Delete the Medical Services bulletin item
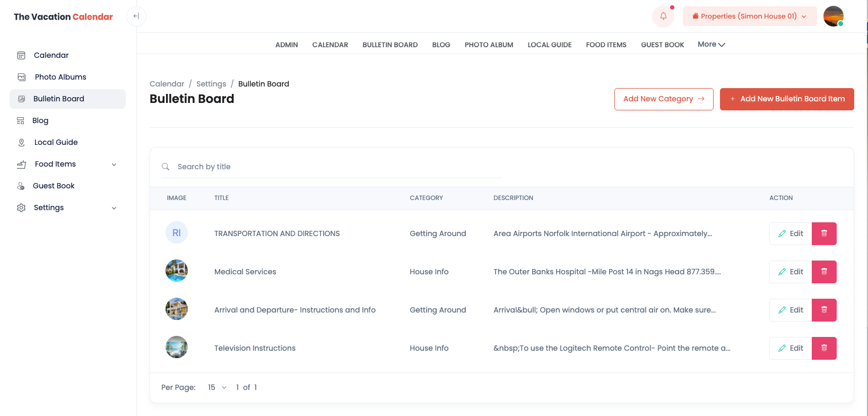868x416 pixels. click(824, 272)
